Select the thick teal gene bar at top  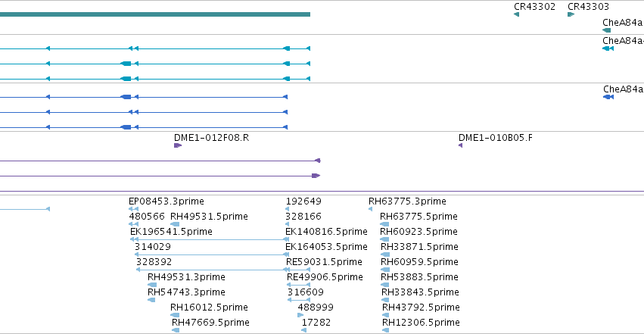point(155,14)
